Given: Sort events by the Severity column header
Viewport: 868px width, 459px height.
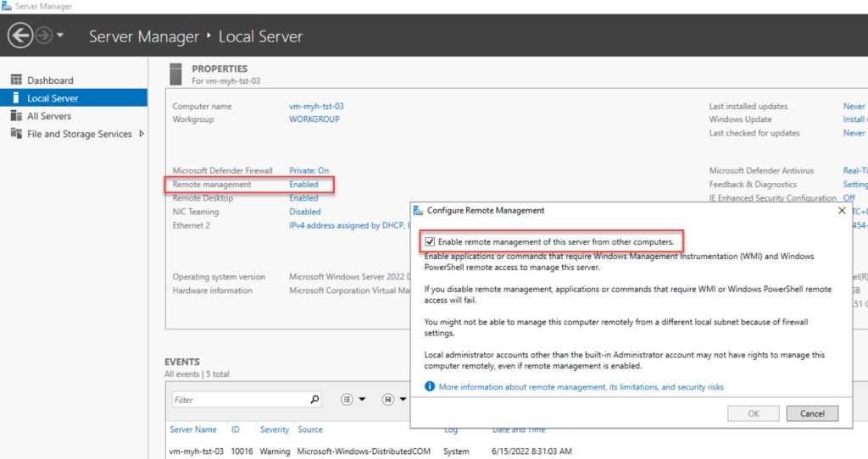Looking at the screenshot, I should click(274, 429).
